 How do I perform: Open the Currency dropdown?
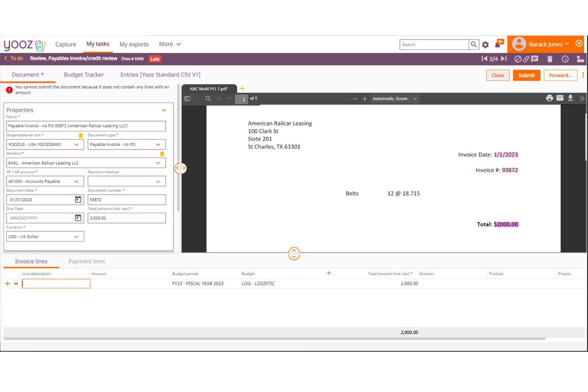pos(77,236)
